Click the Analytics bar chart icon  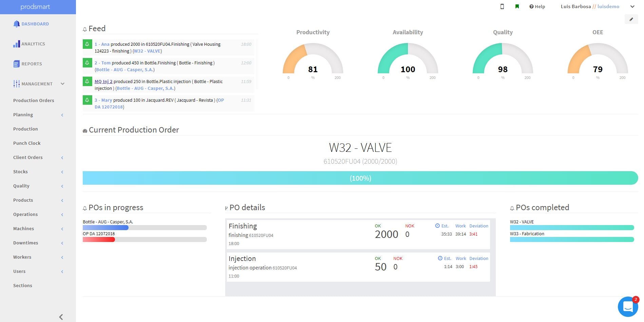(16, 44)
